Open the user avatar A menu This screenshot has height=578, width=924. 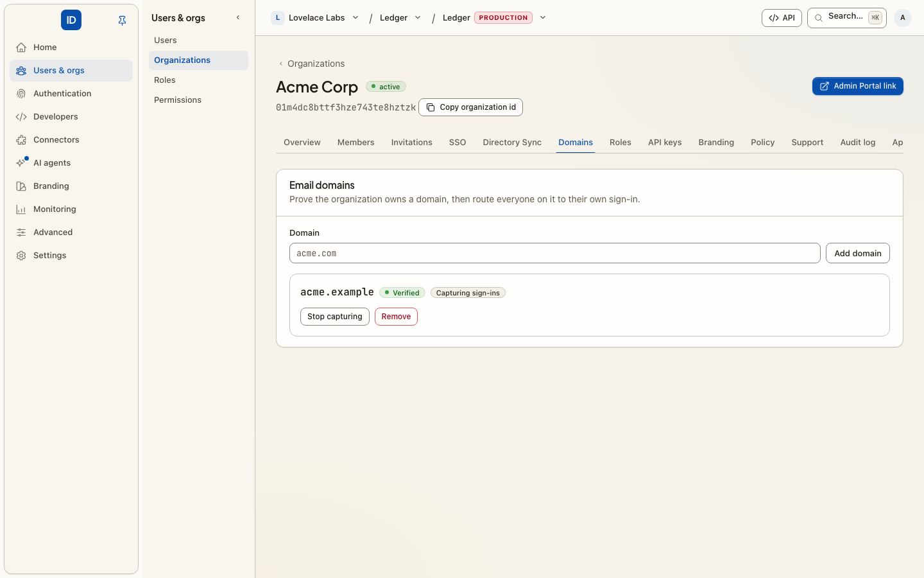903,18
